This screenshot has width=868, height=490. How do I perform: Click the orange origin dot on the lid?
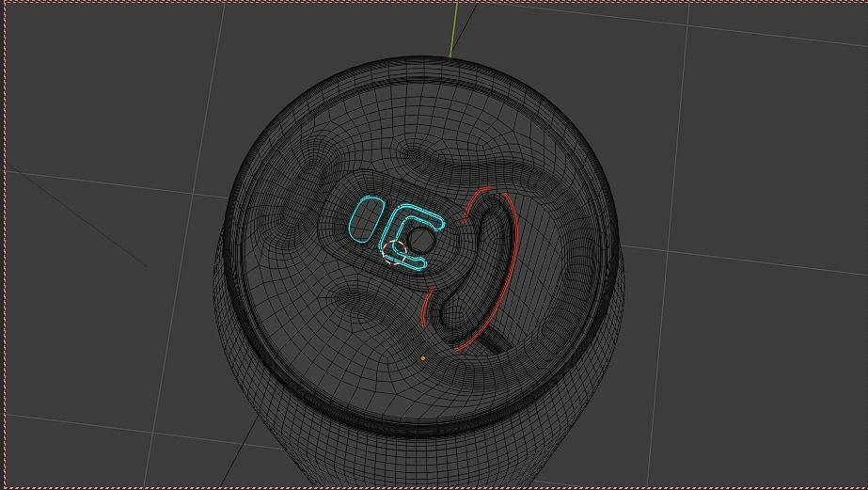(x=423, y=358)
